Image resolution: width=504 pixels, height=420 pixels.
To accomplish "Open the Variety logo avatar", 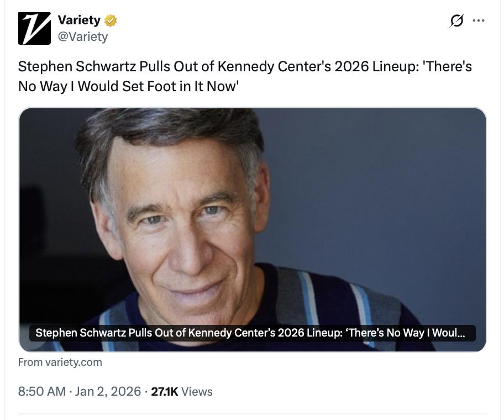I will tap(34, 28).
